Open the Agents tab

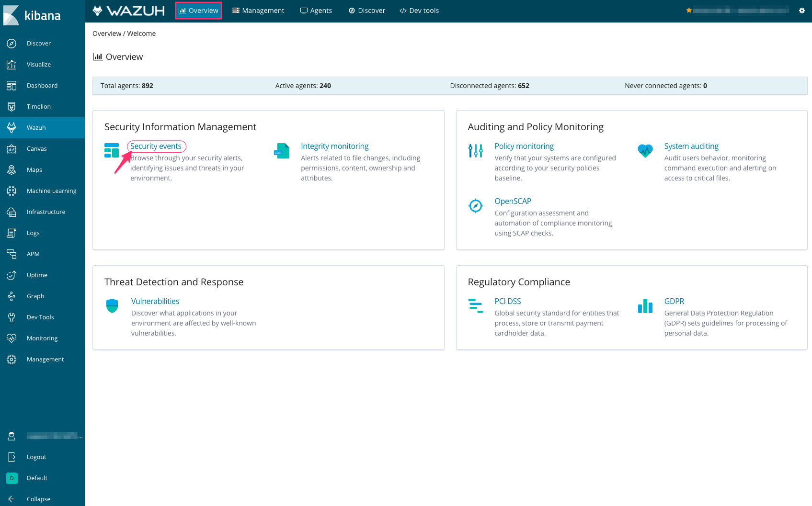click(316, 11)
